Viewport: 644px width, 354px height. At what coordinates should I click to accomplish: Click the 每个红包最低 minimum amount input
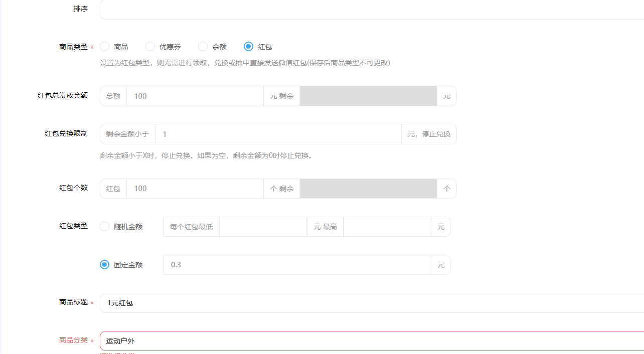coord(263,226)
